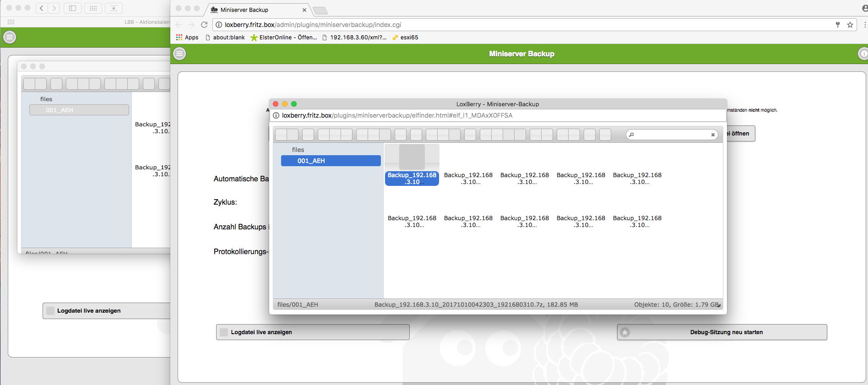Viewport: 868px width, 385px height.
Task: Open the 'ElsterOnline - Öffen...' bookmark
Action: (284, 38)
